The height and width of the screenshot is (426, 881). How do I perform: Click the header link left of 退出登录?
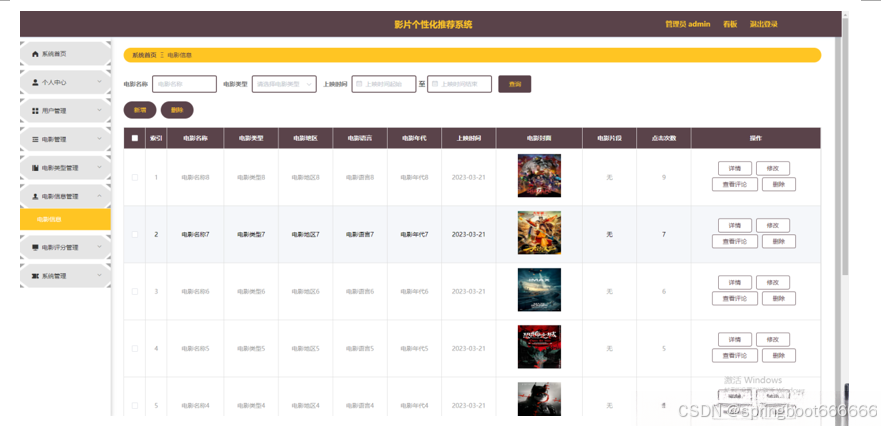click(x=730, y=24)
